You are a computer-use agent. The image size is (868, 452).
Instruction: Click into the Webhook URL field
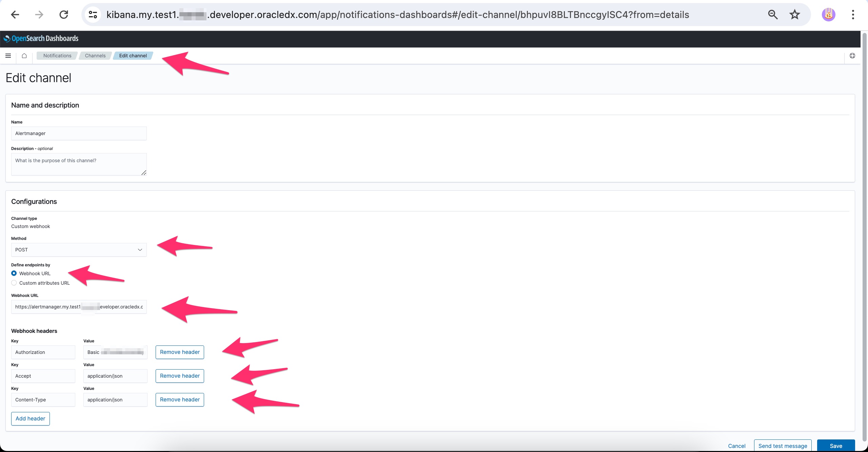79,307
